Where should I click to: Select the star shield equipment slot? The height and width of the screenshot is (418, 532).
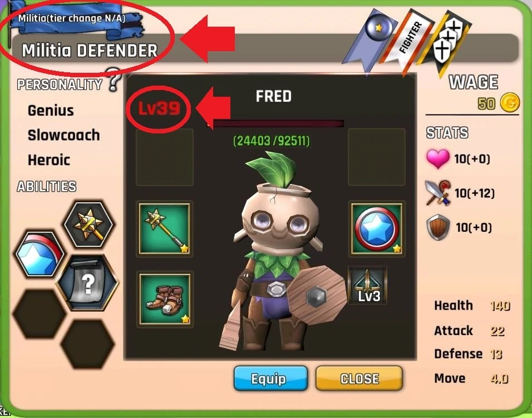pyautogui.click(x=376, y=229)
